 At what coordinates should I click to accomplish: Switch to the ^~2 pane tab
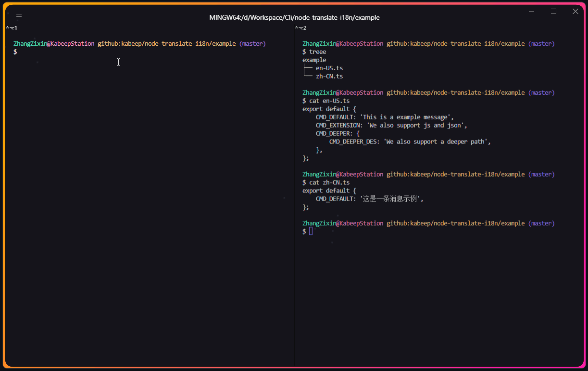[301, 28]
